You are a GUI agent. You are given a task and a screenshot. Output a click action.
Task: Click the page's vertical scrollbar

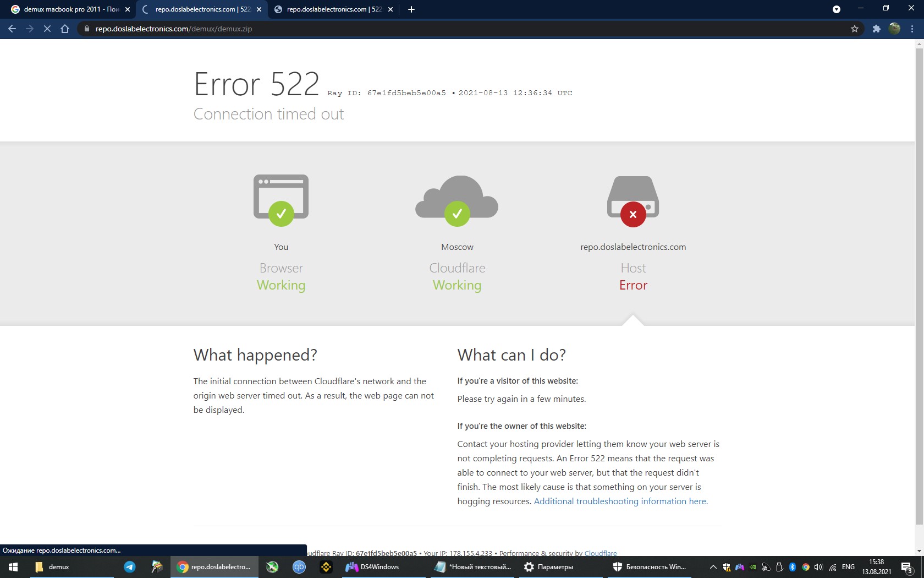click(919, 286)
